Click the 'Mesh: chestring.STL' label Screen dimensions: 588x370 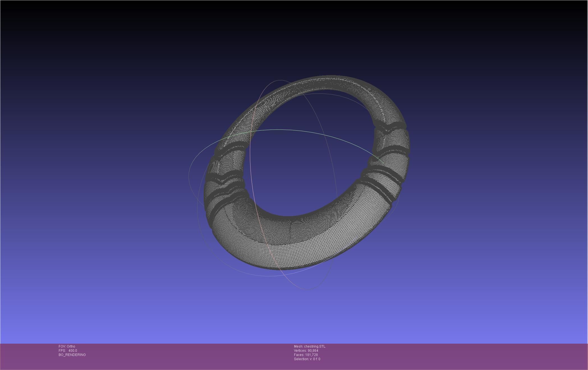coord(310,346)
